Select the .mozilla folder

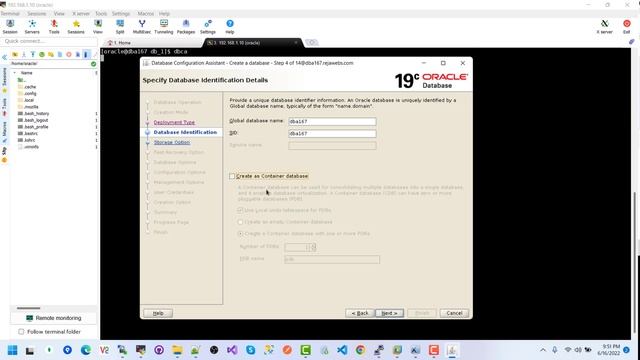click(x=31, y=107)
